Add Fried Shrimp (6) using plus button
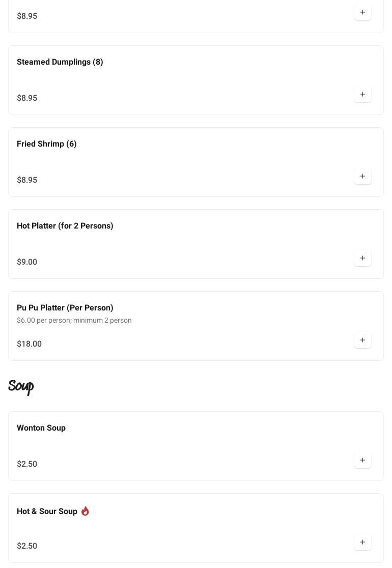The width and height of the screenshot is (392, 568). click(x=362, y=176)
